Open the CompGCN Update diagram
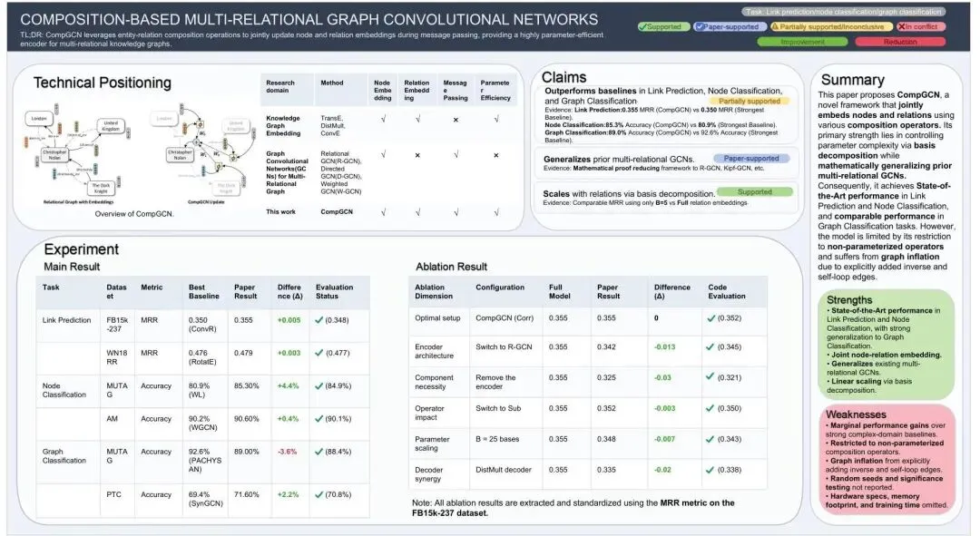This screenshot has height=536, width=980. (x=201, y=155)
